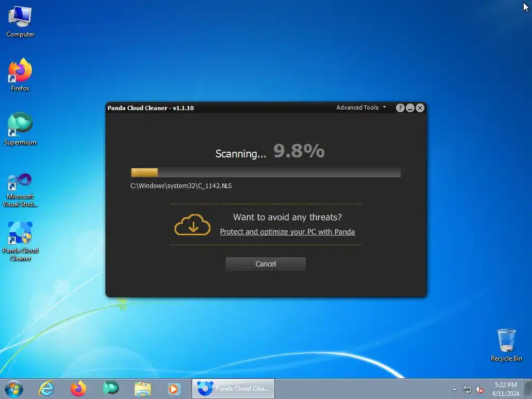Close the Panda Cloud Cleaner window

(x=420, y=108)
